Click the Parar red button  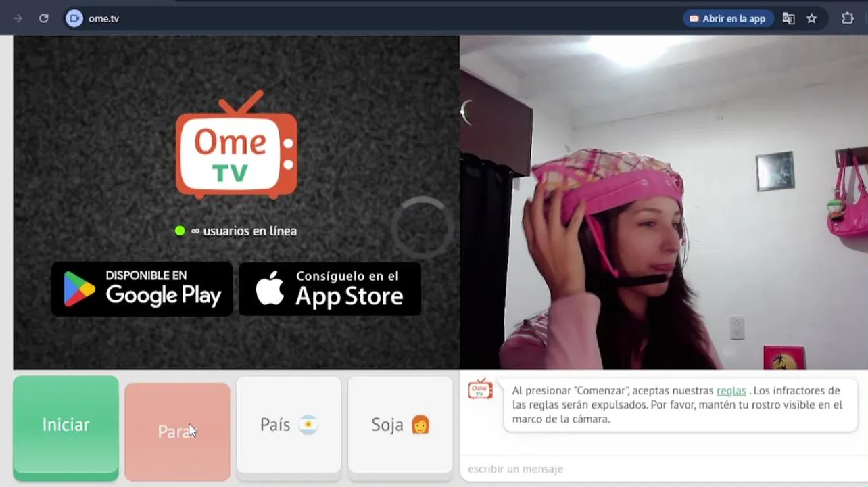[x=177, y=432]
